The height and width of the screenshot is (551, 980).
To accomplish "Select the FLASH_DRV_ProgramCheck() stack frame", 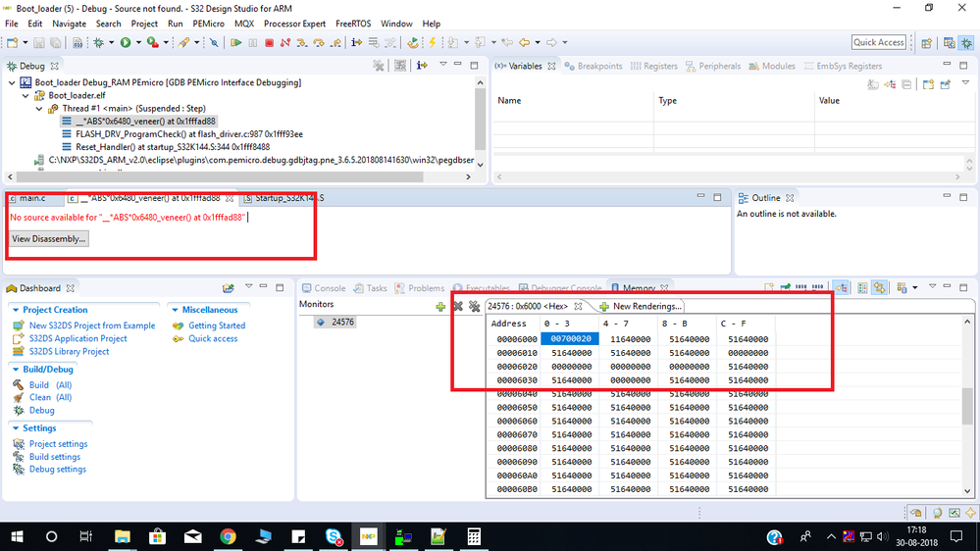I will pyautogui.click(x=188, y=133).
